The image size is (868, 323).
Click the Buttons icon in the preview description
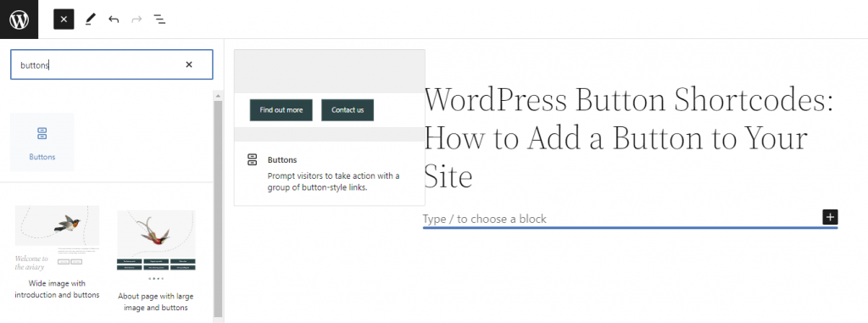coord(253,159)
